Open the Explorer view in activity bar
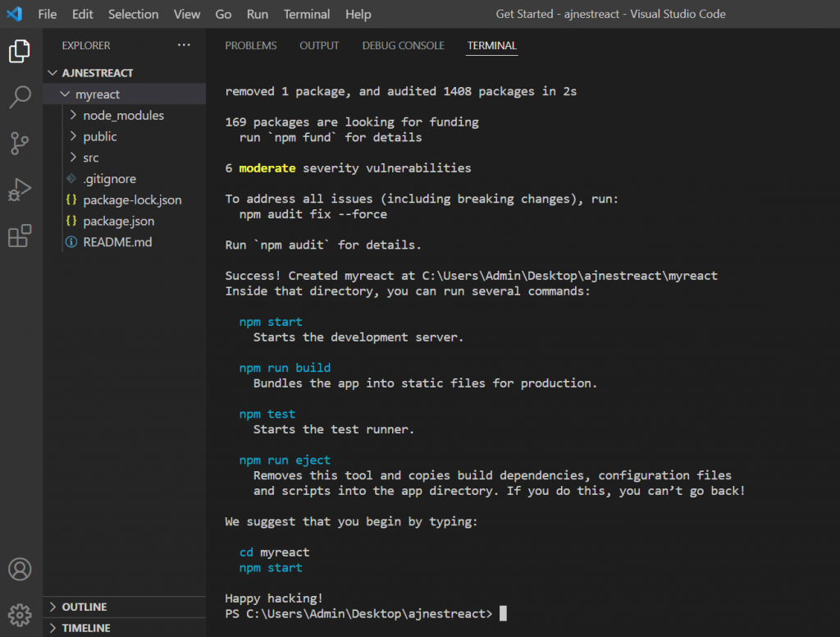 20,51
